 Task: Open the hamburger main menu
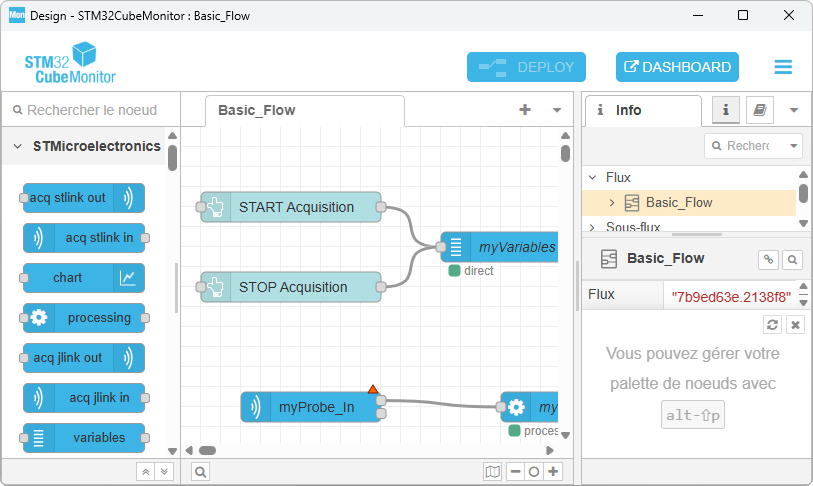tap(782, 67)
